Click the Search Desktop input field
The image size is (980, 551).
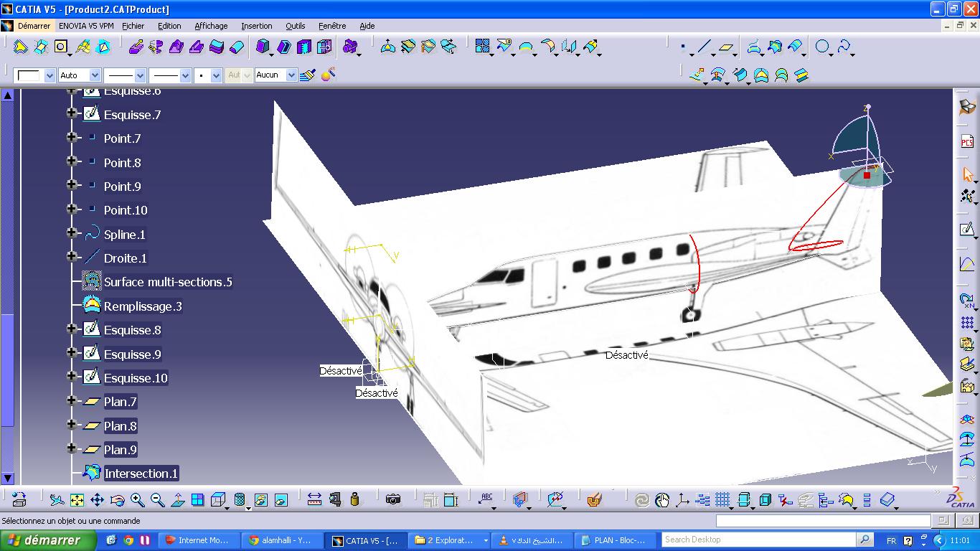759,540
